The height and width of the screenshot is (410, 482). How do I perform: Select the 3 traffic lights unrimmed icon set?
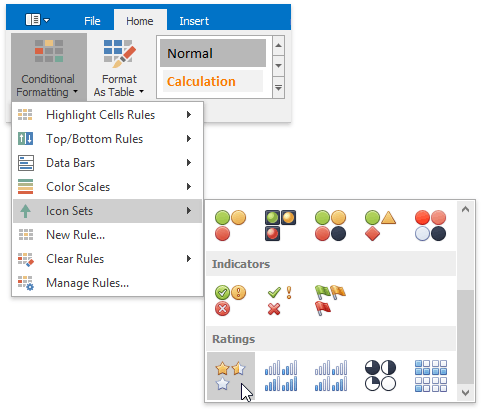[x=231, y=226]
